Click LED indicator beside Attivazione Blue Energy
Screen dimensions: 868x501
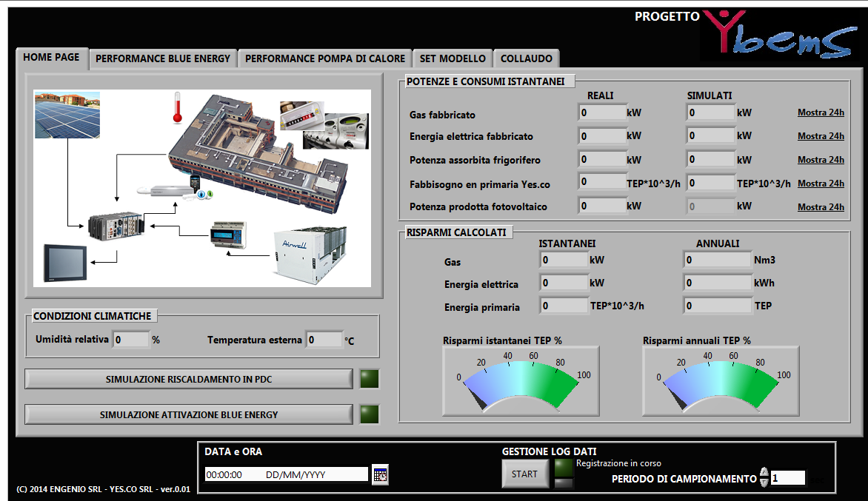click(x=370, y=414)
